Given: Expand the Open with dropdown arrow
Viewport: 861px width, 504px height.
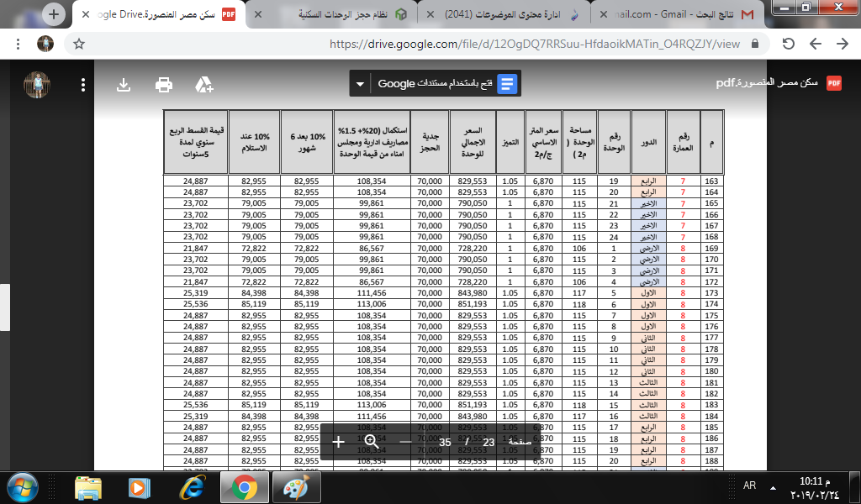Looking at the screenshot, I should point(360,84).
